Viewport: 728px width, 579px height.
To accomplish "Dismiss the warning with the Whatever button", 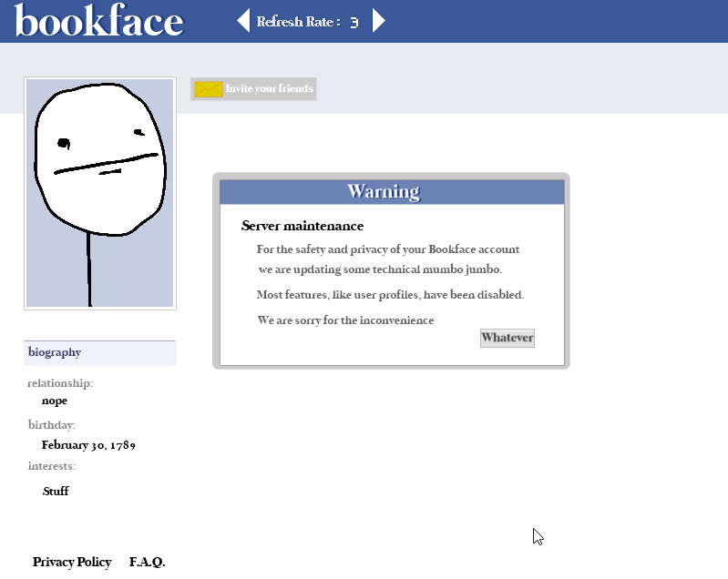I will tap(507, 338).
